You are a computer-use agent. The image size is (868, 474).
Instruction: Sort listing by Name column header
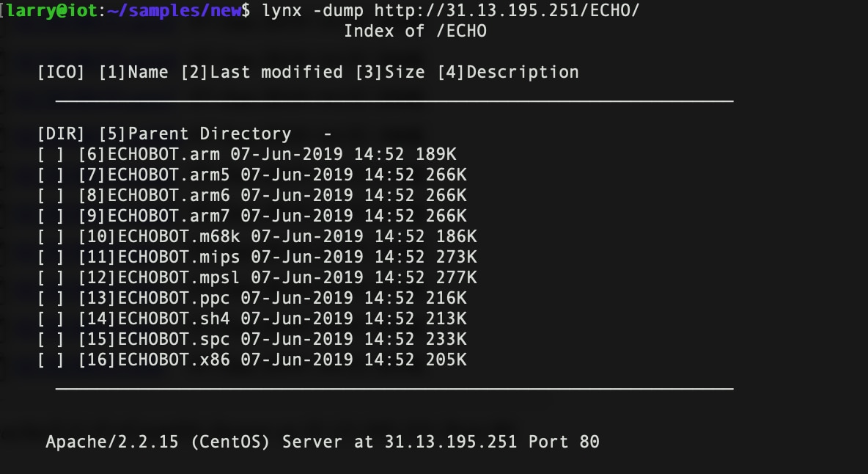pyautogui.click(x=148, y=73)
